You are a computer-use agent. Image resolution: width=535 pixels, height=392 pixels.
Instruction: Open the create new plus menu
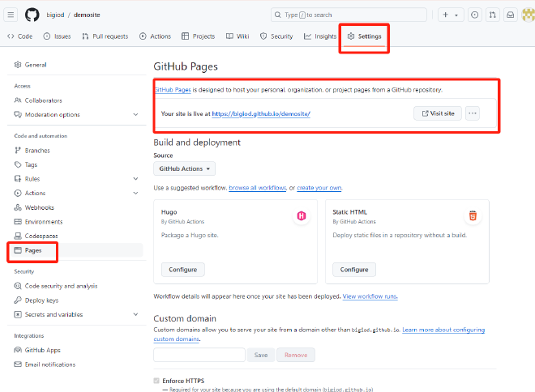pyautogui.click(x=445, y=15)
